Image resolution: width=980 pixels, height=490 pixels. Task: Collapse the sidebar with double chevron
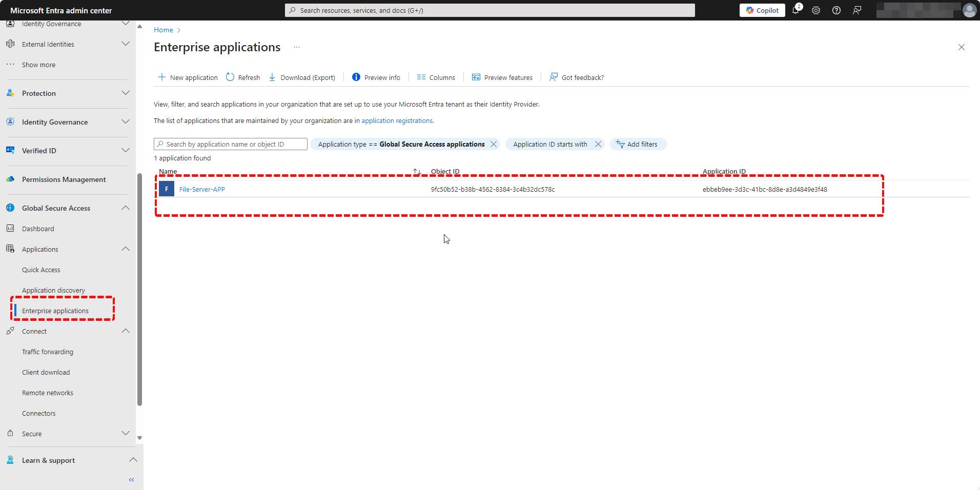point(131,480)
